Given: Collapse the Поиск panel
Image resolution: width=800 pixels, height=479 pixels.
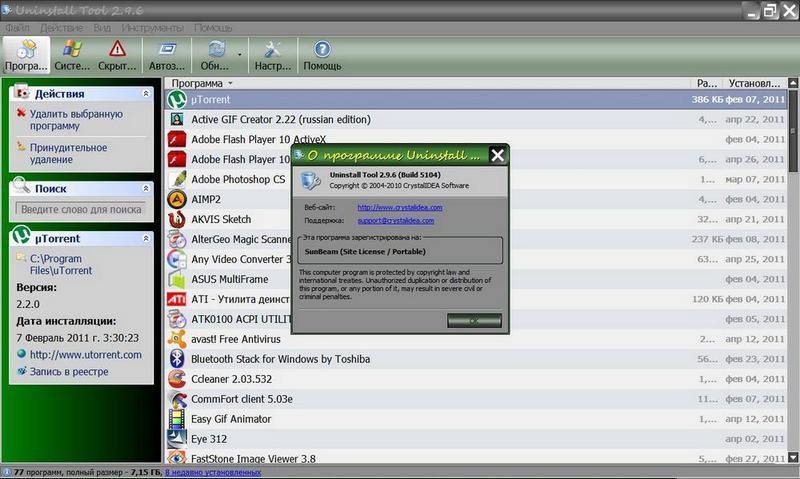Looking at the screenshot, I should pos(146,189).
